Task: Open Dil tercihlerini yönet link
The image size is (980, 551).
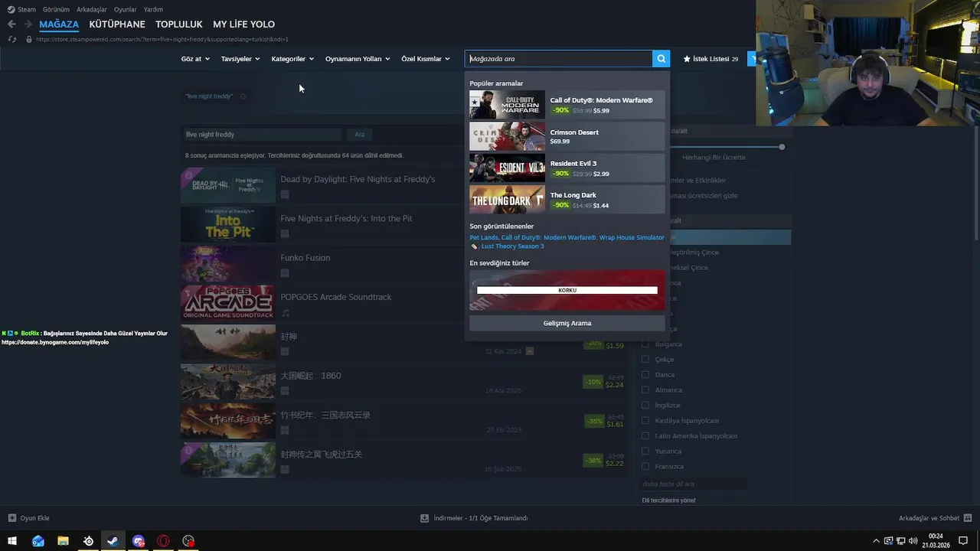Action: point(669,500)
